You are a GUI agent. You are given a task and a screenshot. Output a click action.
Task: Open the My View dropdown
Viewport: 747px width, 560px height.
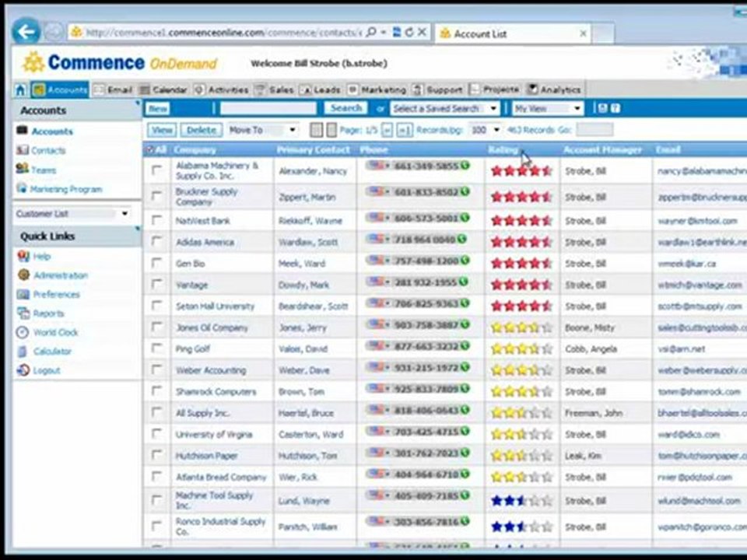click(548, 109)
